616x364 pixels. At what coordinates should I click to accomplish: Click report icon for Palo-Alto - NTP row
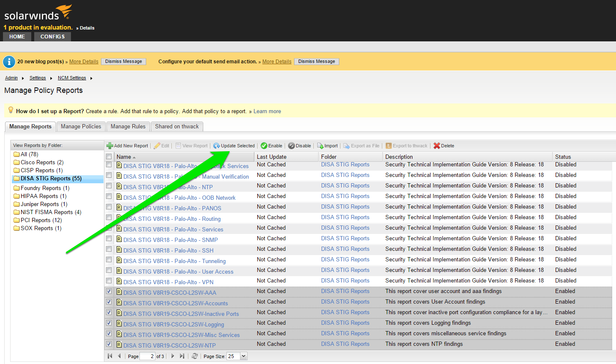click(119, 186)
